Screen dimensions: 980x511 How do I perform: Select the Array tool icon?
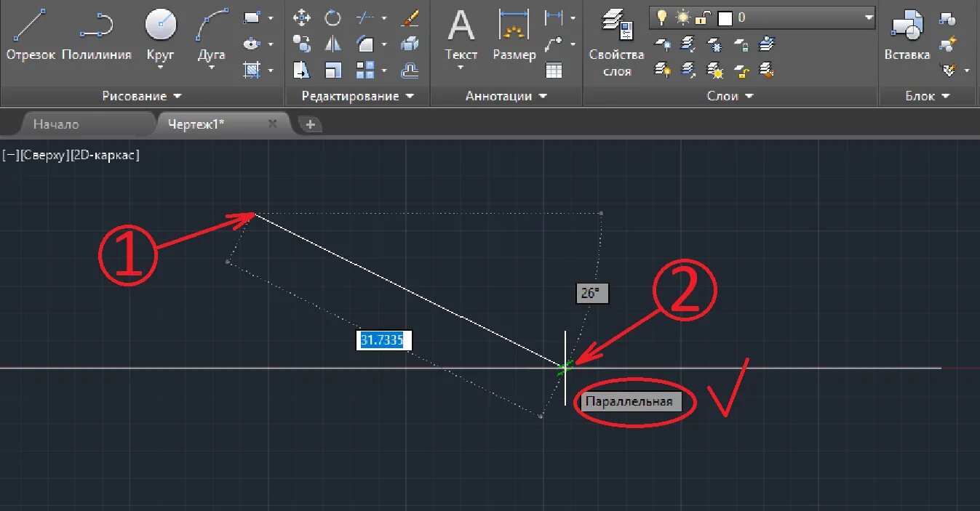(366, 70)
